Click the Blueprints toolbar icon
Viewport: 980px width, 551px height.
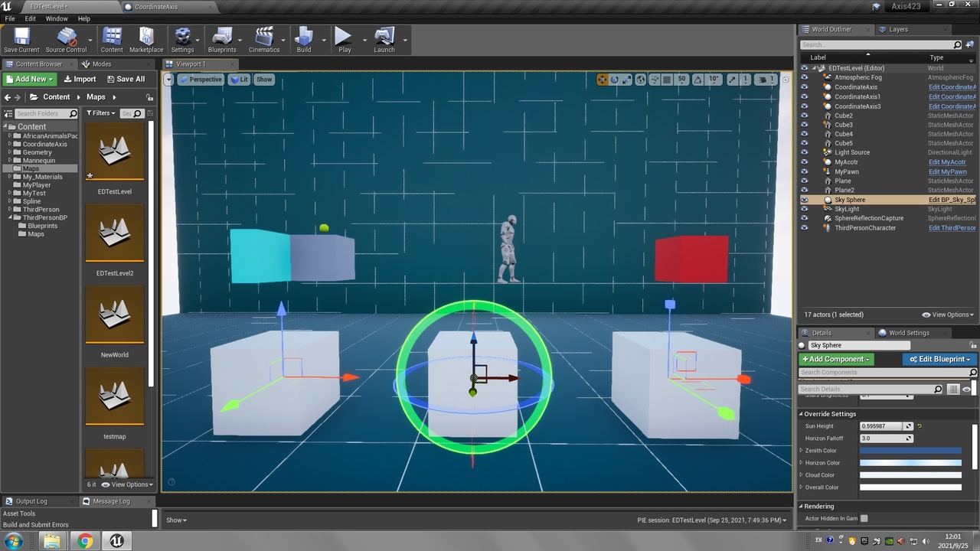[222, 40]
